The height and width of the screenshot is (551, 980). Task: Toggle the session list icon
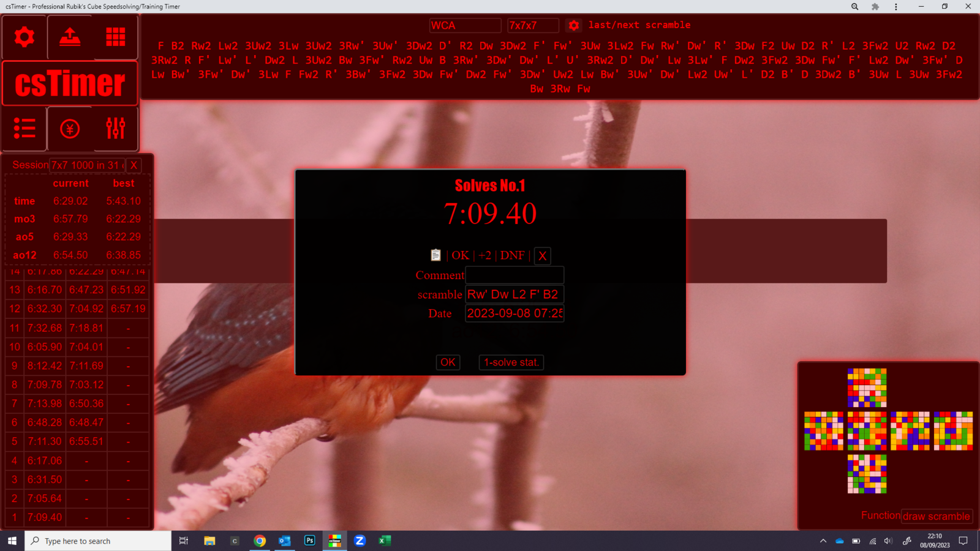tap(24, 129)
